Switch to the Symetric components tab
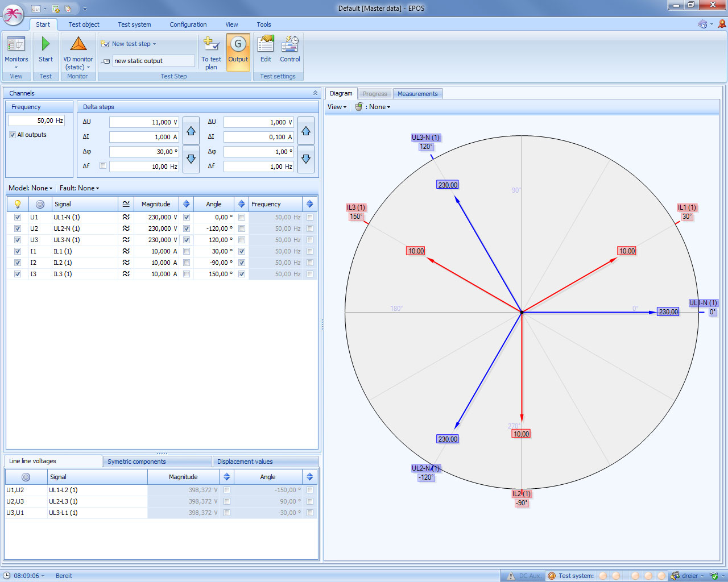Viewport: 728px width, 582px height. click(157, 462)
